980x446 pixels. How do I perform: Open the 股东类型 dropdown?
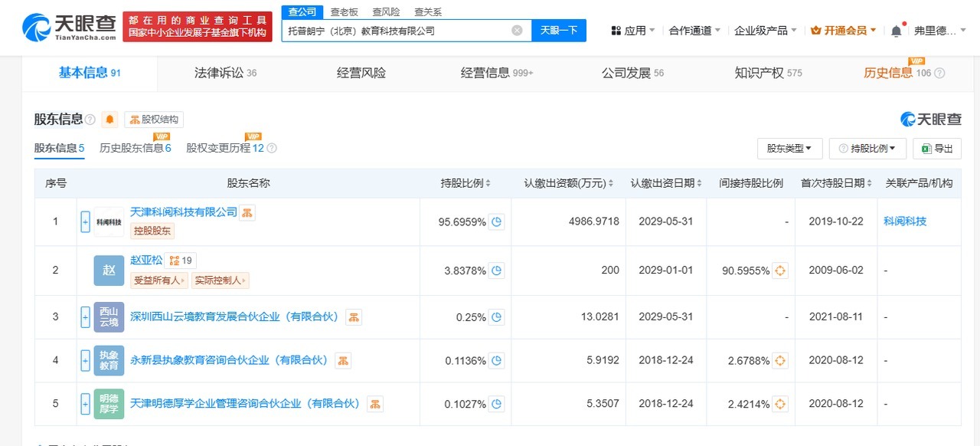790,148
